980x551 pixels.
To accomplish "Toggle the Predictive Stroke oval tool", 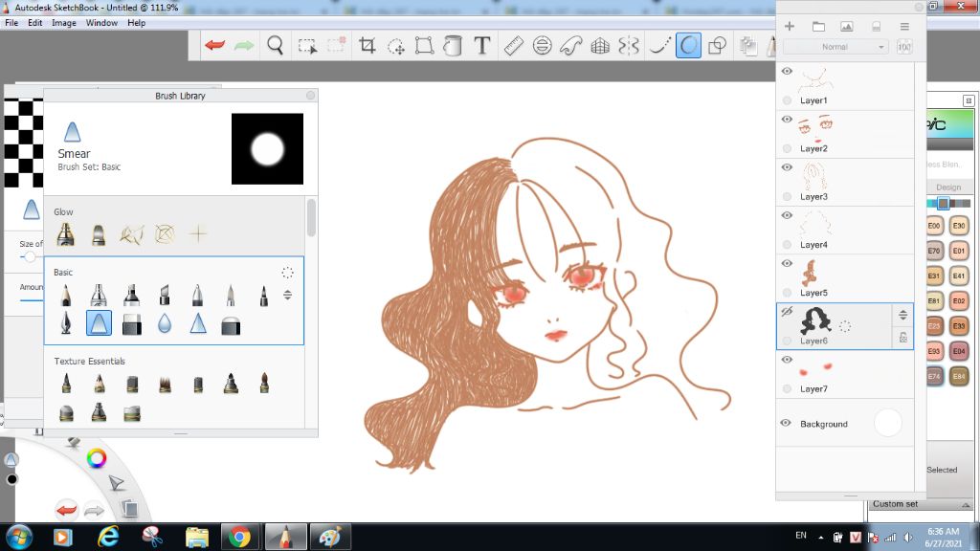I will pos(688,46).
